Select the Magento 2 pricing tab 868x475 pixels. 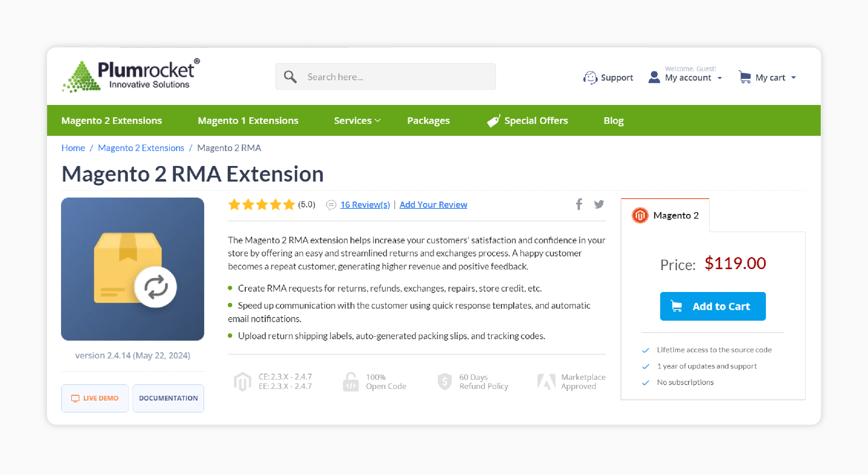(x=665, y=215)
